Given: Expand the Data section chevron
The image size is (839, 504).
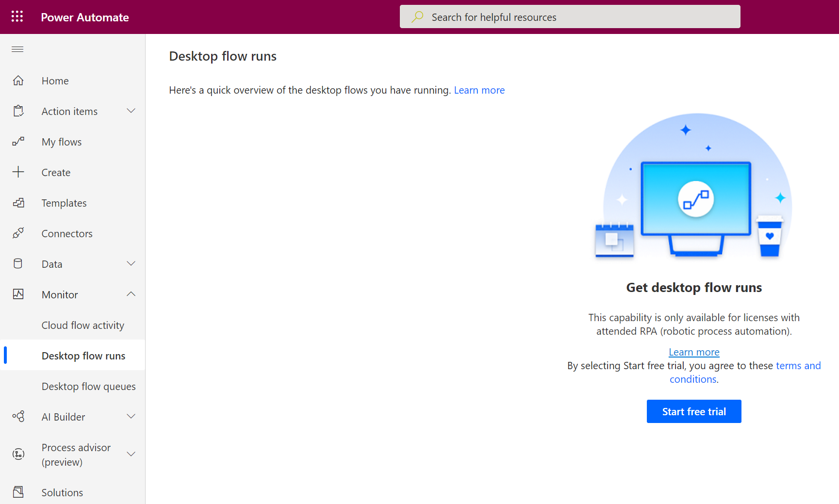Looking at the screenshot, I should click(131, 264).
